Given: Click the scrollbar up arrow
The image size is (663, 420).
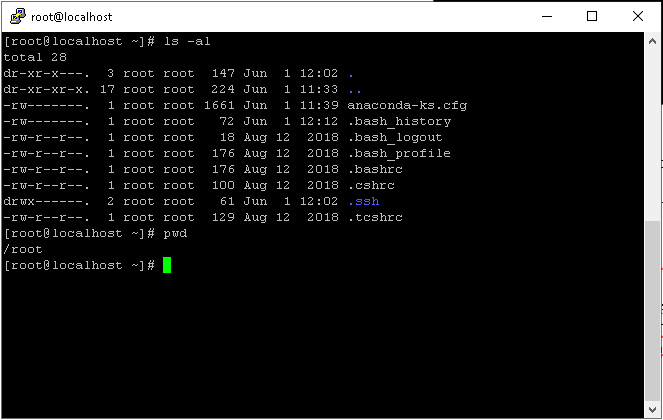Looking at the screenshot, I should (652, 41).
